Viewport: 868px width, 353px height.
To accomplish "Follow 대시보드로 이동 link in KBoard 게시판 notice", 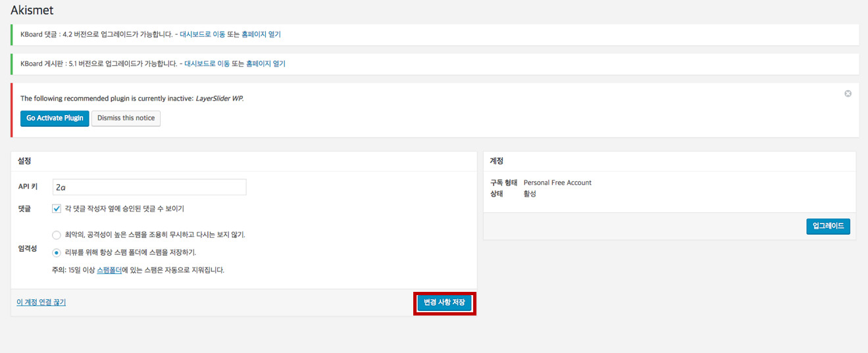I will tap(207, 64).
